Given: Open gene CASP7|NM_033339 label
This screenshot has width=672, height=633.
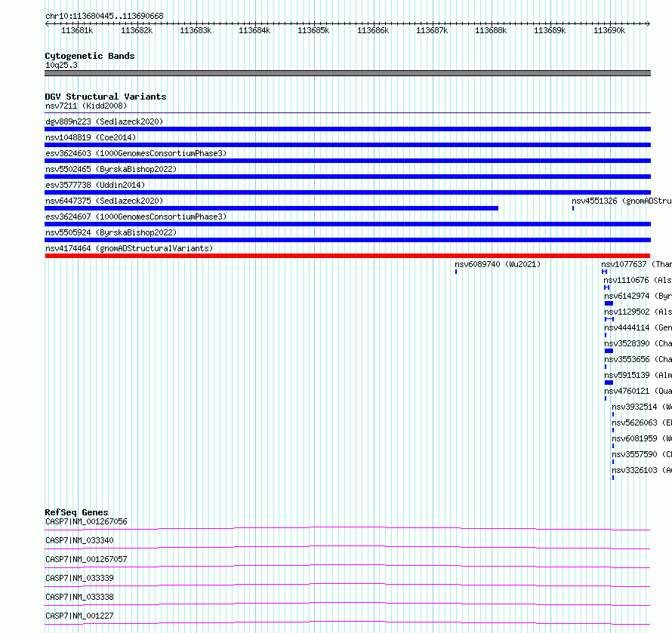Looking at the screenshot, I should click(79, 578).
